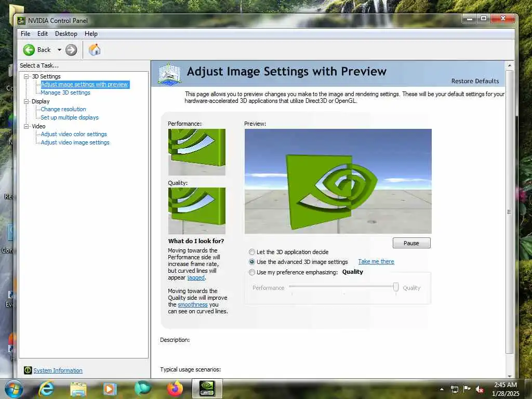Image resolution: width=532 pixels, height=399 pixels.
Task: Select Change resolution
Action: (63, 109)
